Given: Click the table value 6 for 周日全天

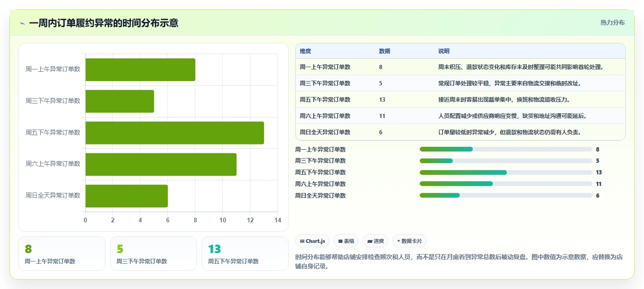Looking at the screenshot, I should click(x=381, y=132).
